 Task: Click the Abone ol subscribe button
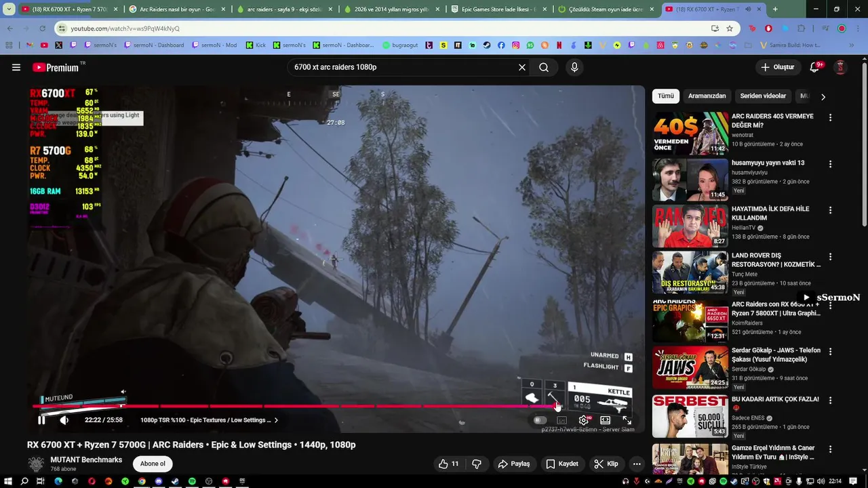pos(153,464)
